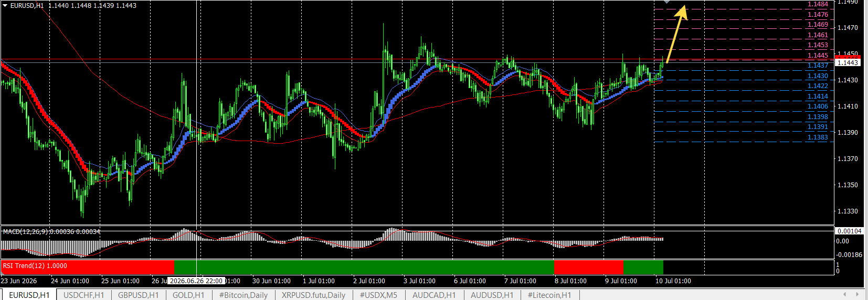Viewport: 868px width, 300px height.
Task: Click the triangle beside EURUSD,H1 title
Action: click(x=5, y=5)
